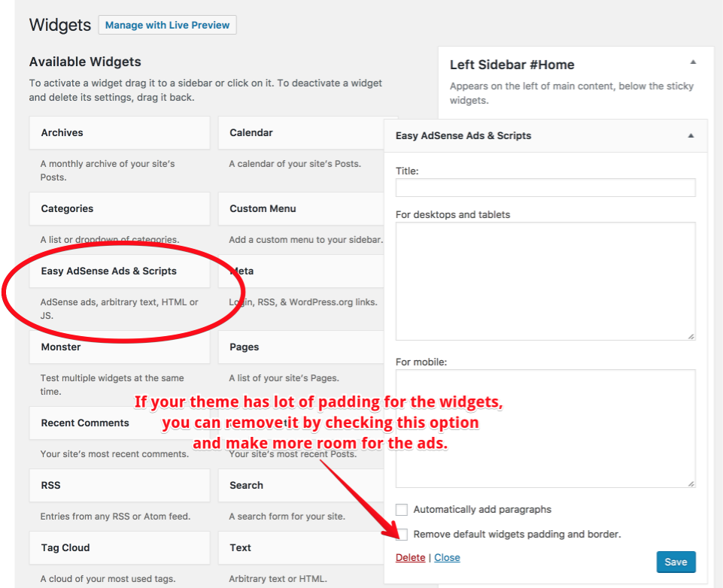
Task: Select the RSS widget
Action: [x=119, y=485]
